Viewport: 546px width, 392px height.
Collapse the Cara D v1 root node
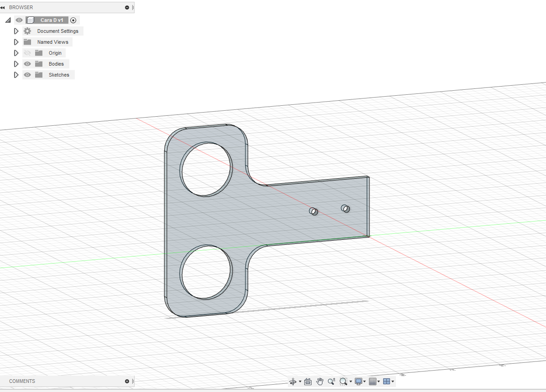pyautogui.click(x=8, y=20)
